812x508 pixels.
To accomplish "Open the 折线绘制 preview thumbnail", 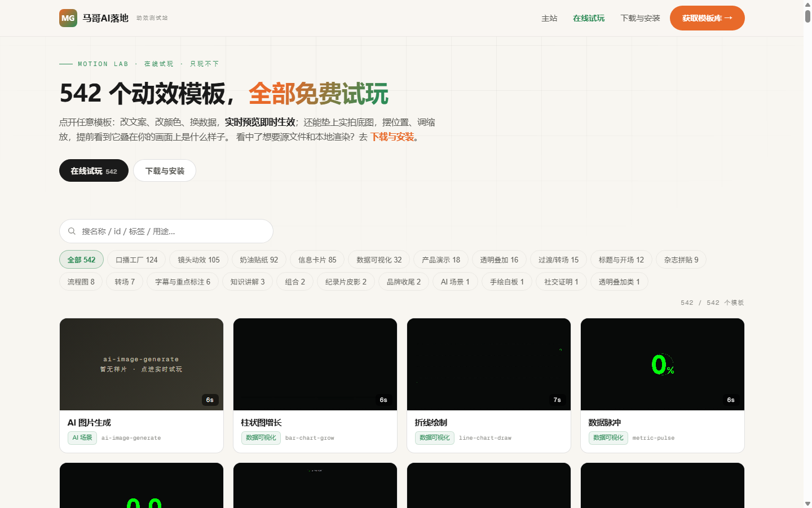I will 489,364.
